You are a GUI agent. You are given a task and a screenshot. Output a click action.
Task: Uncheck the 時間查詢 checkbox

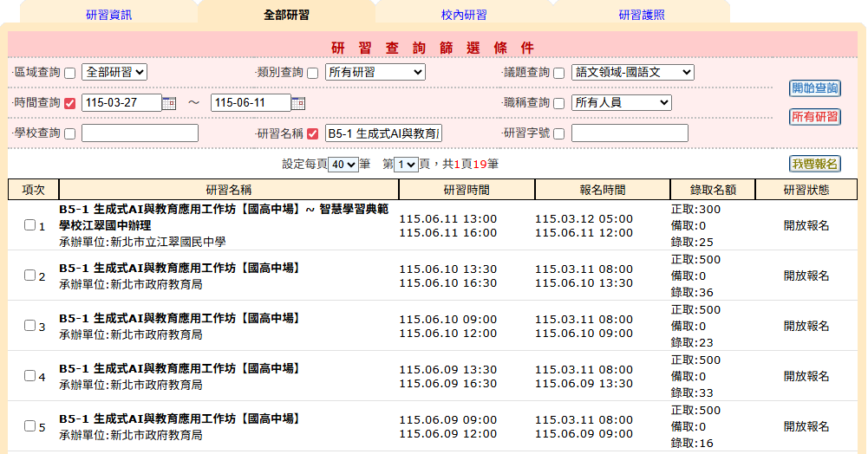pyautogui.click(x=70, y=103)
